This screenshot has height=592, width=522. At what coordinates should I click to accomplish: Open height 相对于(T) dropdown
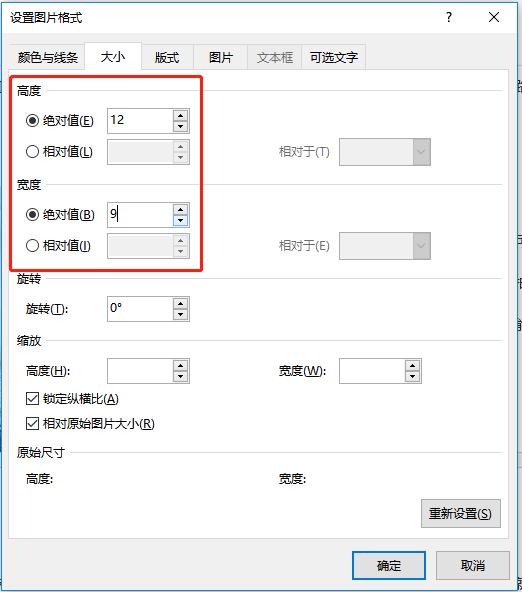pyautogui.click(x=385, y=152)
